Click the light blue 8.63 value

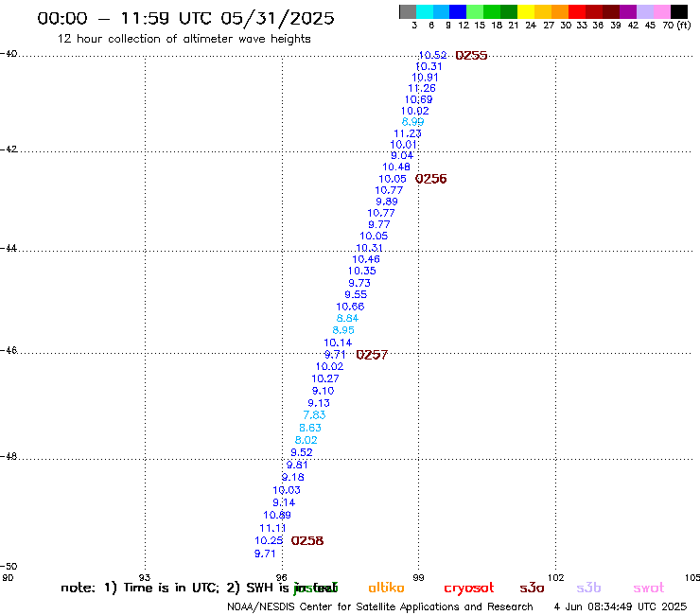(310, 428)
